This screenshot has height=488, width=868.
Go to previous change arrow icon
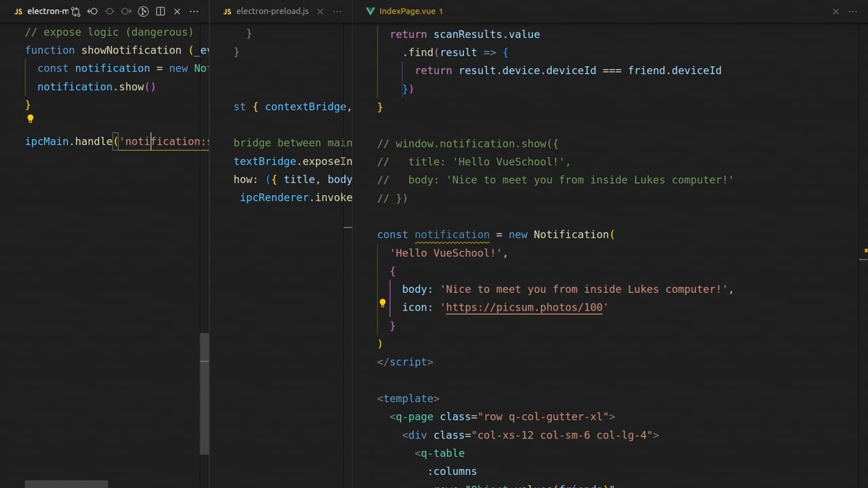coord(93,12)
